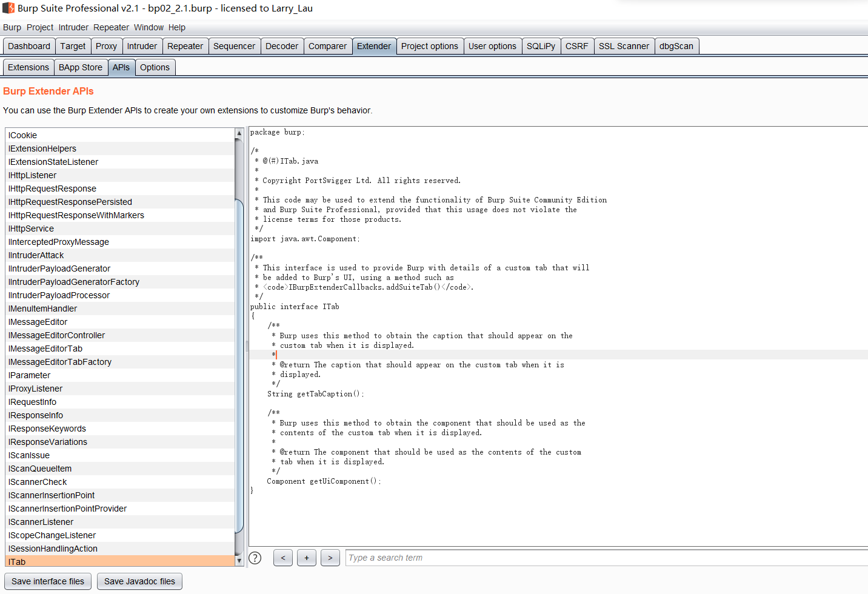Switch to the Proxy tab
The image size is (868, 594).
click(x=106, y=46)
